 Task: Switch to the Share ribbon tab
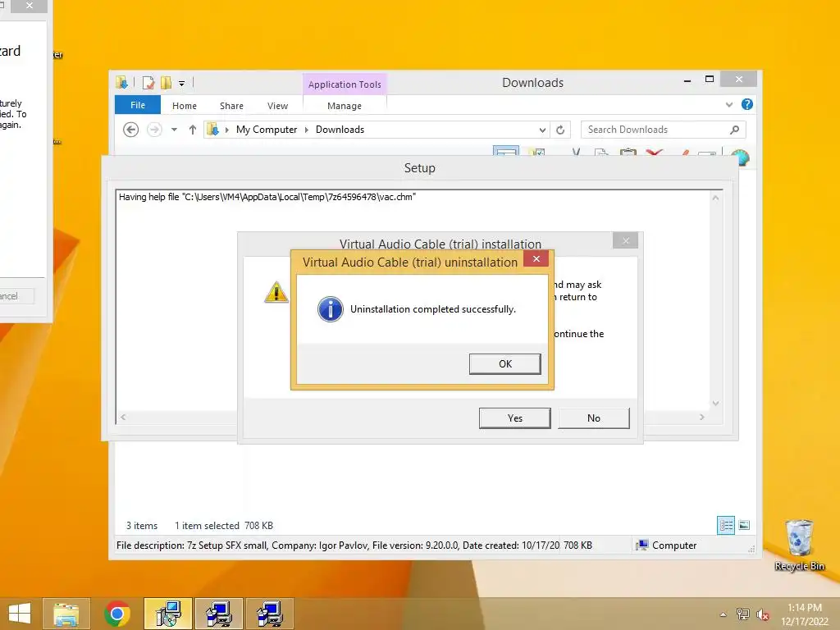[231, 106]
